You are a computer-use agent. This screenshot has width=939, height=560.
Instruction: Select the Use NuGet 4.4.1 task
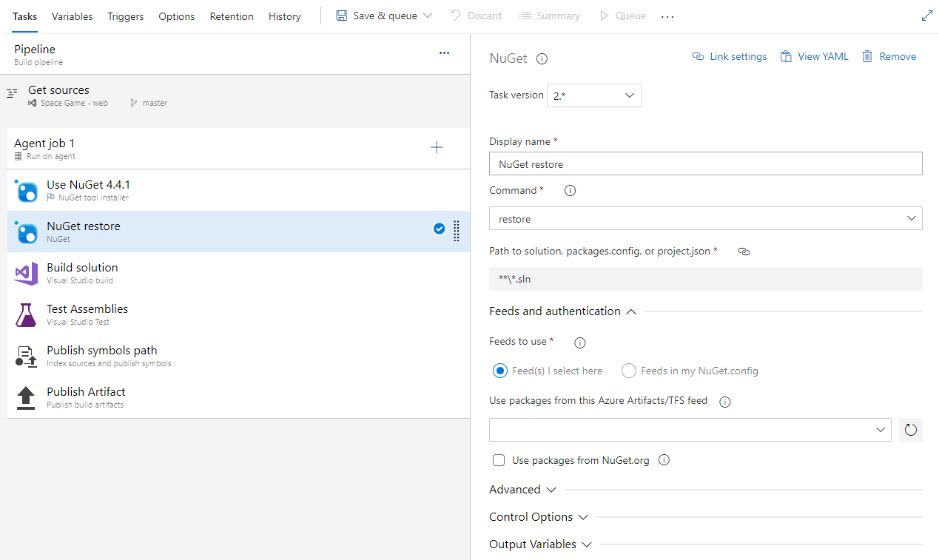pyautogui.click(x=238, y=191)
